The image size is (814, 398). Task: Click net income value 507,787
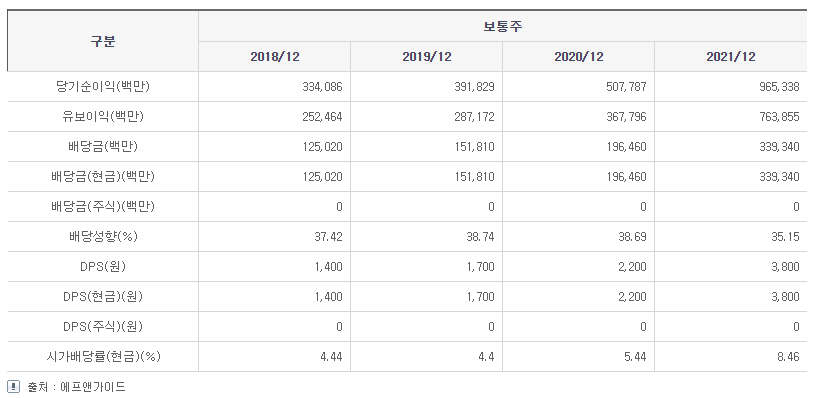click(x=627, y=87)
